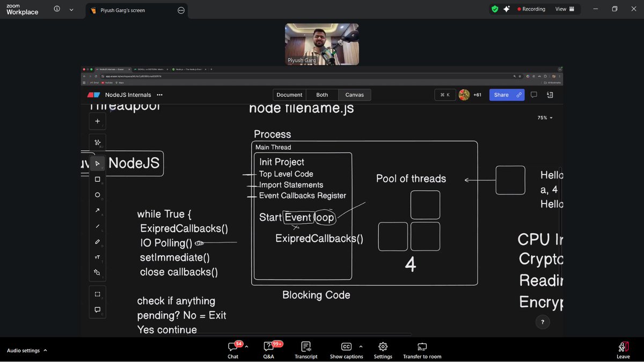Viewport: 644px width, 362px height.
Task: Click the Share button
Action: [506, 95]
